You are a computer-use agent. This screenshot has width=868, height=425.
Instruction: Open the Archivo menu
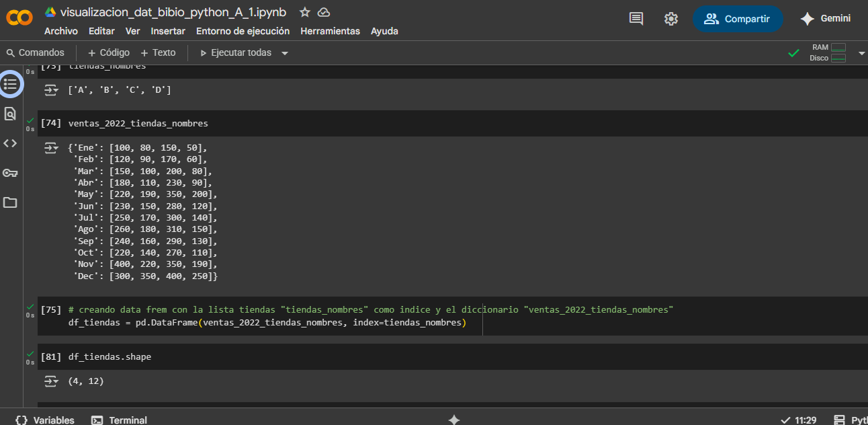point(61,31)
